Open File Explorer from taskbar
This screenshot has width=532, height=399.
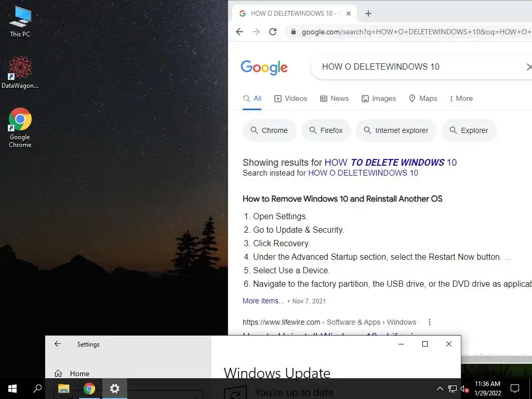(63, 389)
